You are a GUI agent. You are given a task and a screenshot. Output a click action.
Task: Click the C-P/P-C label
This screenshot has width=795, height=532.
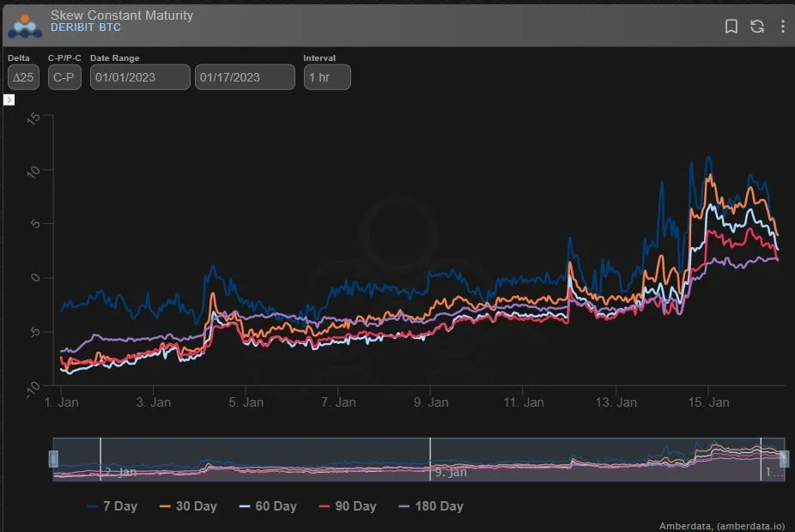coord(64,58)
